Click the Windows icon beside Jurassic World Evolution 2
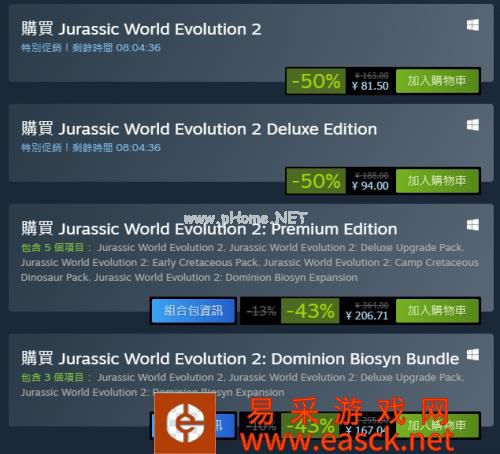The image size is (500, 454). point(473,25)
